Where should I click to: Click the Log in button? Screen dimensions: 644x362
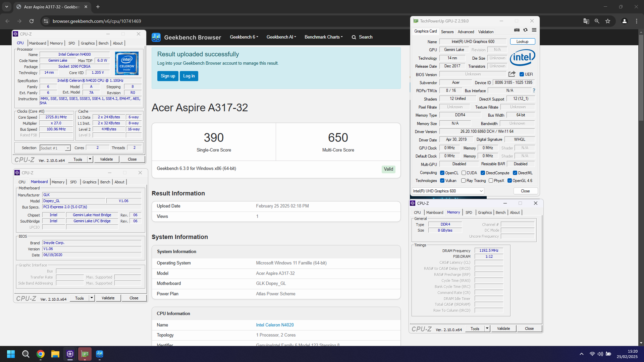[x=189, y=76]
